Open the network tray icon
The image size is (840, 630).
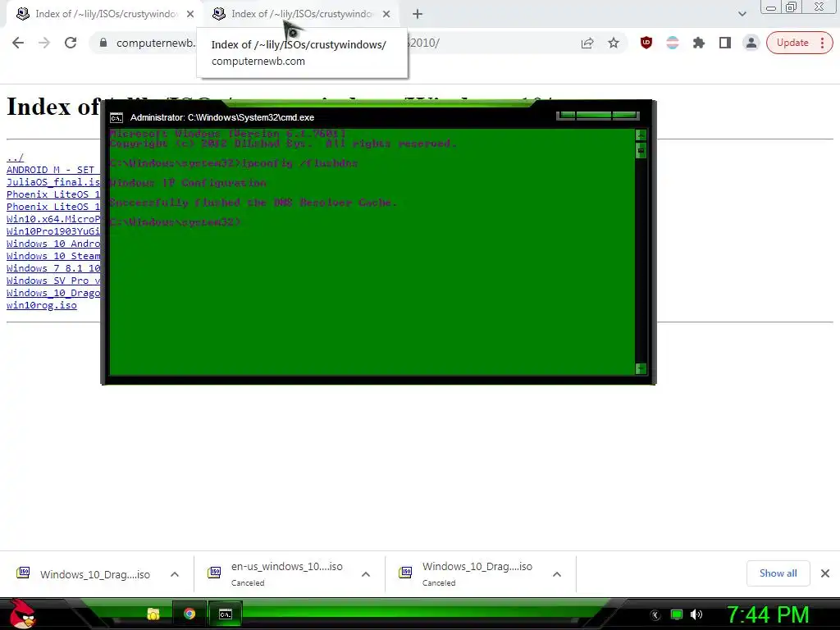(677, 615)
